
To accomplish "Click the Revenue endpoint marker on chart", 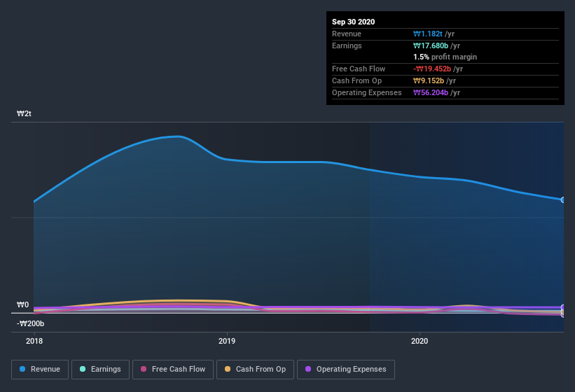I will click(x=563, y=199).
